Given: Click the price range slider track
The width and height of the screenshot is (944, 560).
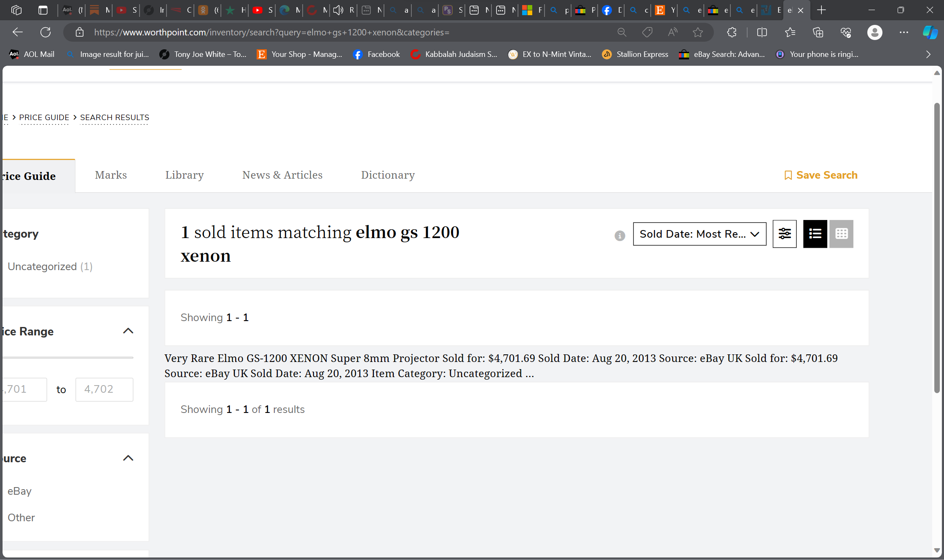Looking at the screenshot, I should [x=67, y=357].
